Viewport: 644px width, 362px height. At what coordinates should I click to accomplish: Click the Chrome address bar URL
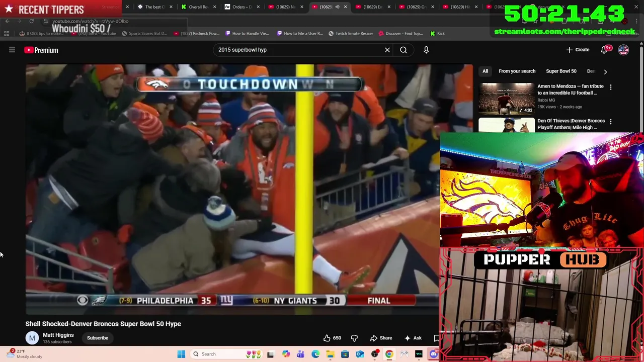(x=91, y=21)
